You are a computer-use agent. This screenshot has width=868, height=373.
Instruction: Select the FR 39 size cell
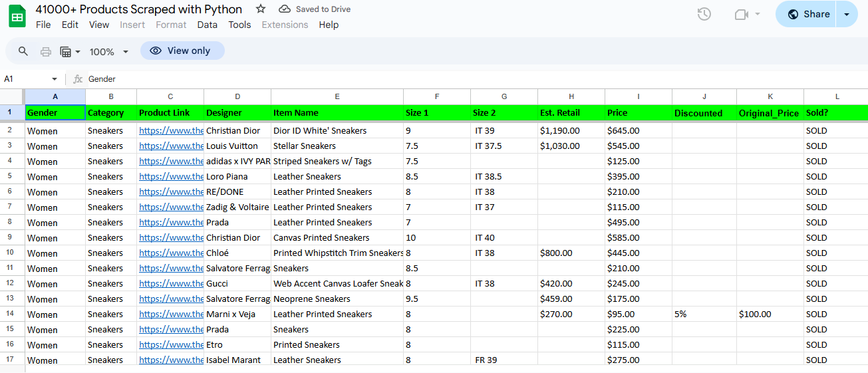coord(504,360)
